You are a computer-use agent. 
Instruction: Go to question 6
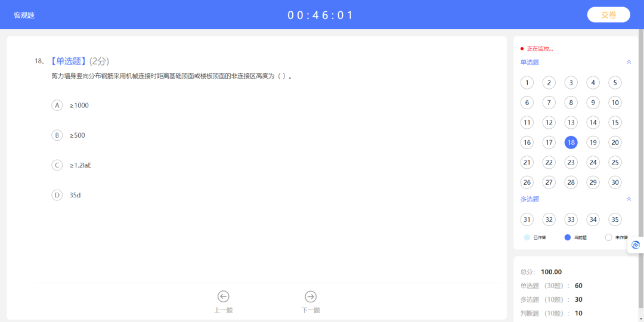(x=527, y=103)
